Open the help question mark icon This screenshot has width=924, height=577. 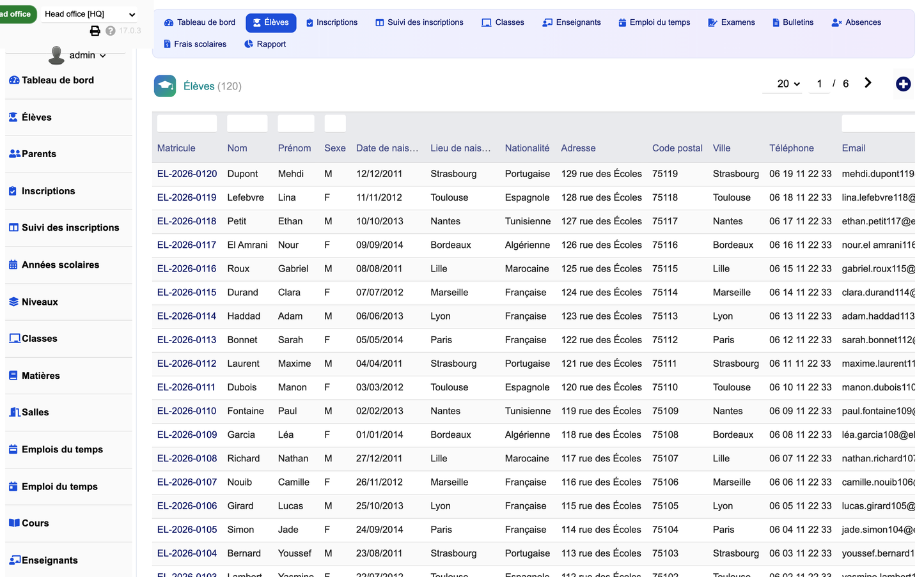click(111, 31)
